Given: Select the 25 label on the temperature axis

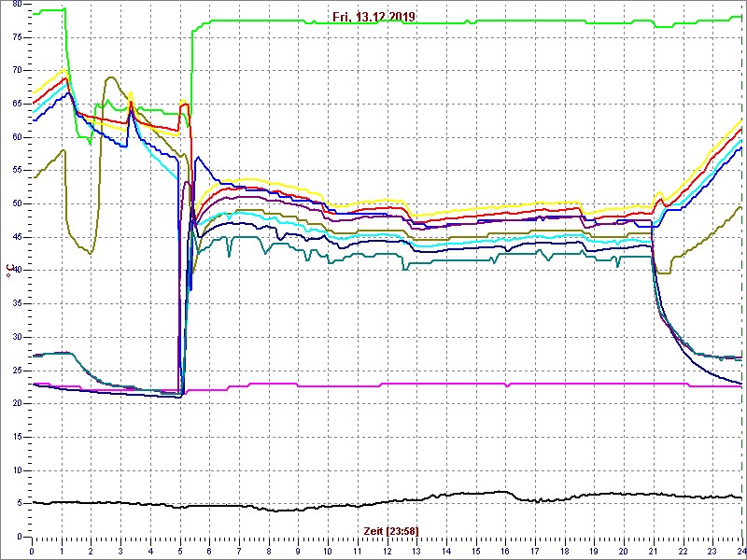Looking at the screenshot, I should point(16,371).
